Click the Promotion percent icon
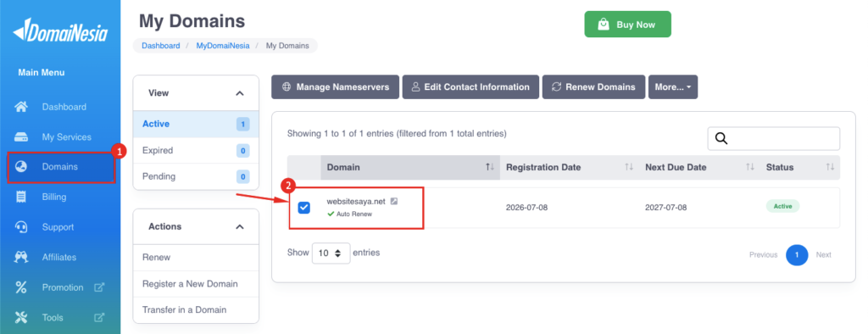 (x=21, y=287)
